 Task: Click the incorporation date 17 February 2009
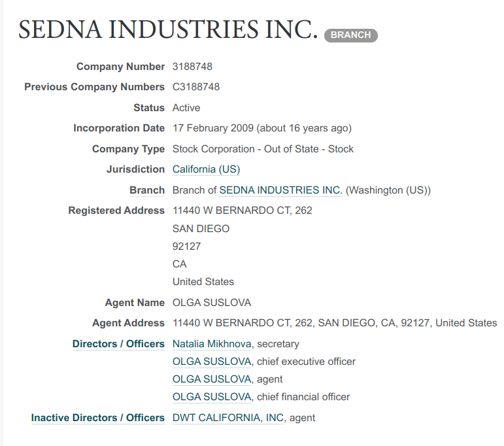pos(213,128)
